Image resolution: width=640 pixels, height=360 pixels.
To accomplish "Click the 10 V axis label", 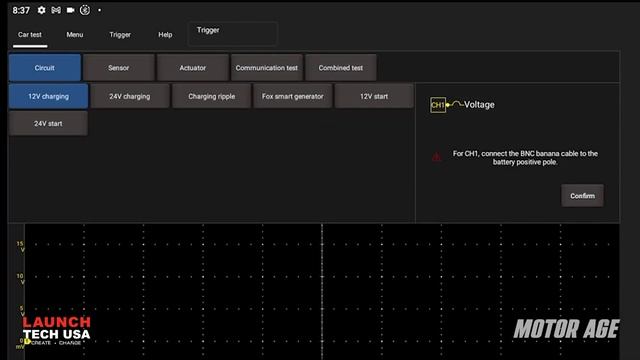I will pos(20,279).
